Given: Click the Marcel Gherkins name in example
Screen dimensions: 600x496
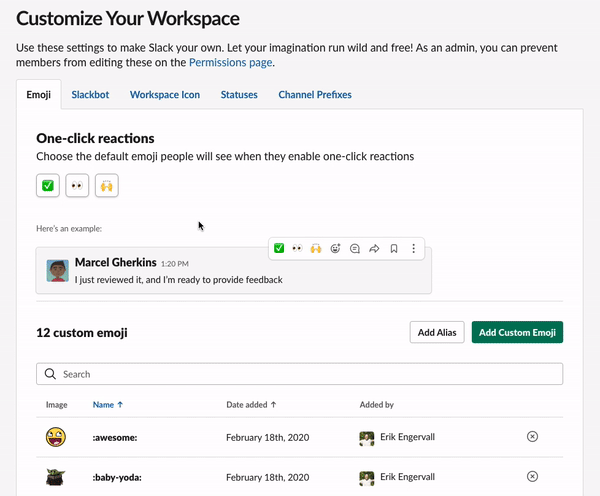Looking at the screenshot, I should coord(116,262).
